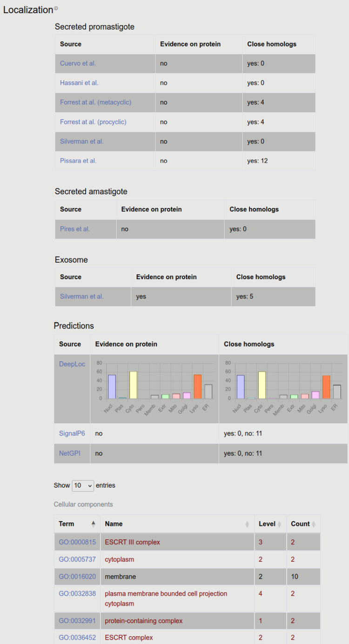Open Forrest at al. (procyclic) source
349x644 pixels.
93,122
